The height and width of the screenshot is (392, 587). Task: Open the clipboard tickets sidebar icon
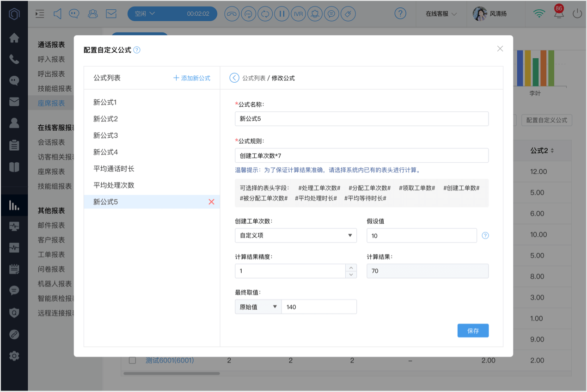[x=14, y=145]
